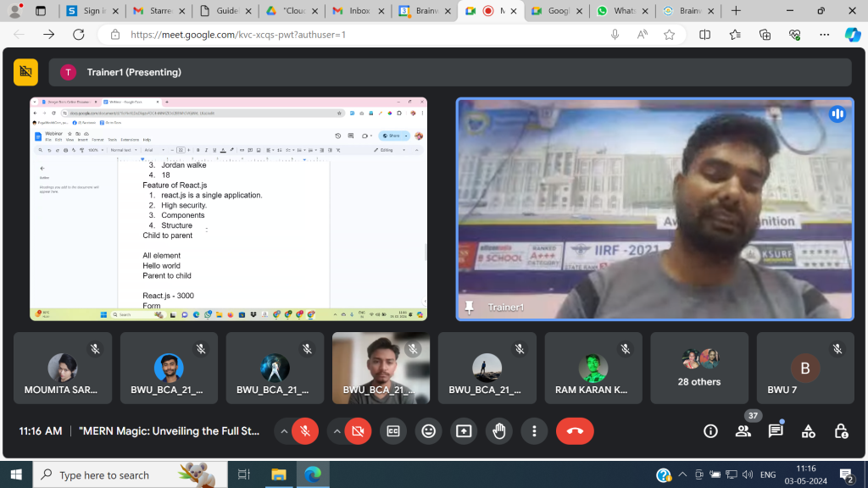Show the people participants list

pos(743,431)
